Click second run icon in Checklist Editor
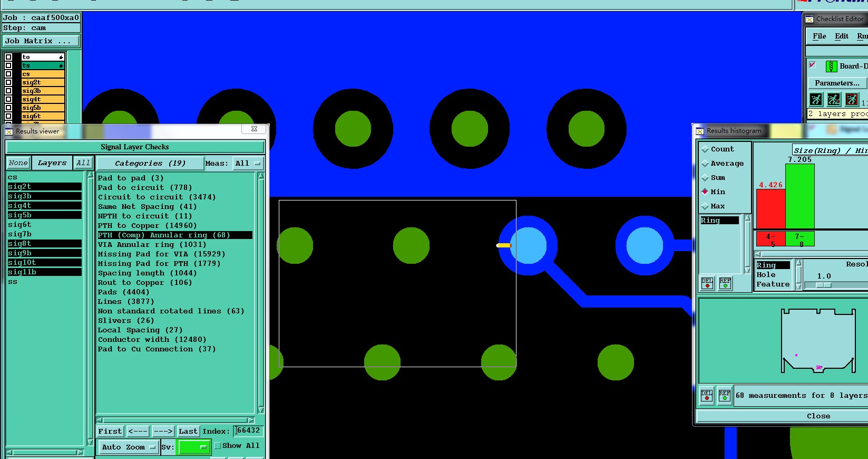Viewport: 868px width, 459px height. pos(834,99)
